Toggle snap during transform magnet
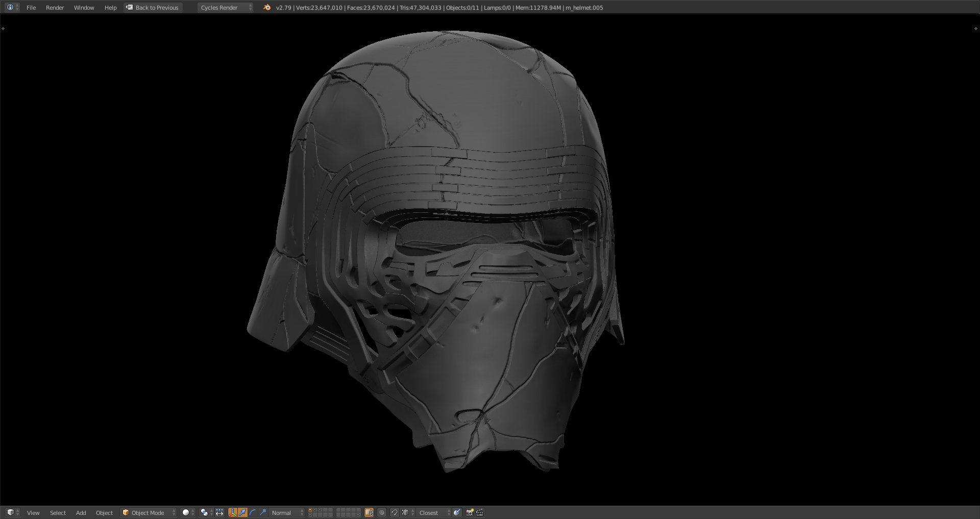 pyautogui.click(x=394, y=512)
